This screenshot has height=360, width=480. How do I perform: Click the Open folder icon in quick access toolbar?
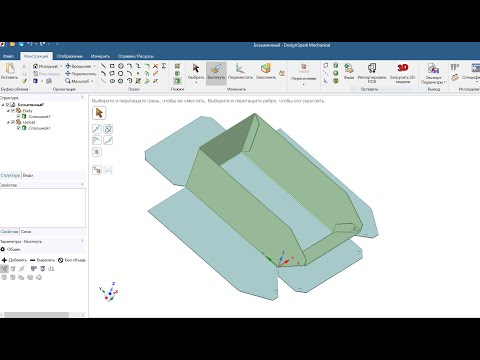point(12,44)
